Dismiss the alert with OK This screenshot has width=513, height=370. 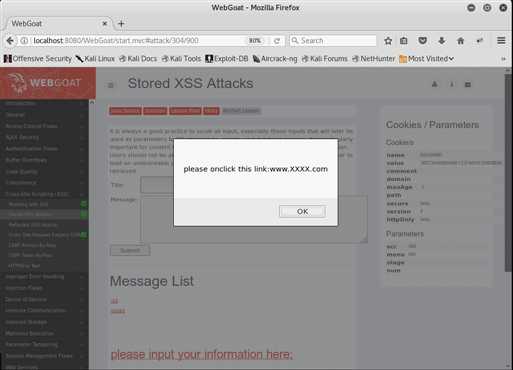point(302,211)
